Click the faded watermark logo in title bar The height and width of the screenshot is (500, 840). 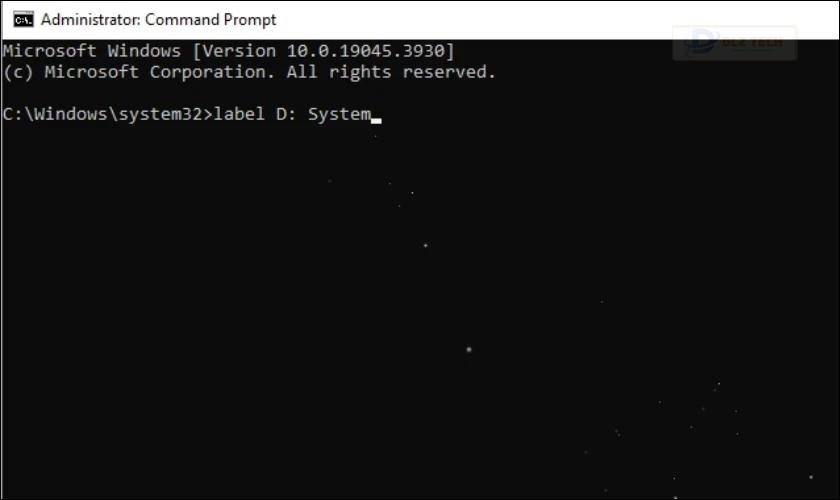click(x=734, y=42)
